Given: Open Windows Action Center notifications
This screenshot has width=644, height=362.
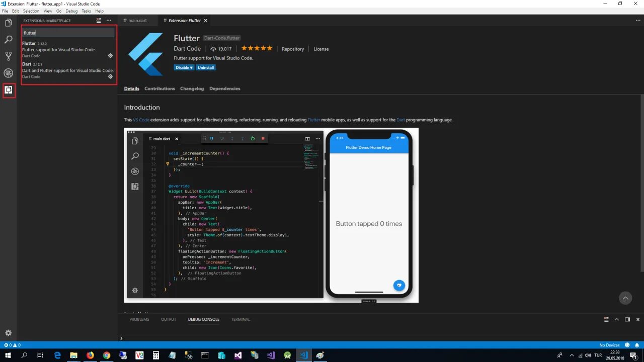Looking at the screenshot, I should (x=633, y=355).
